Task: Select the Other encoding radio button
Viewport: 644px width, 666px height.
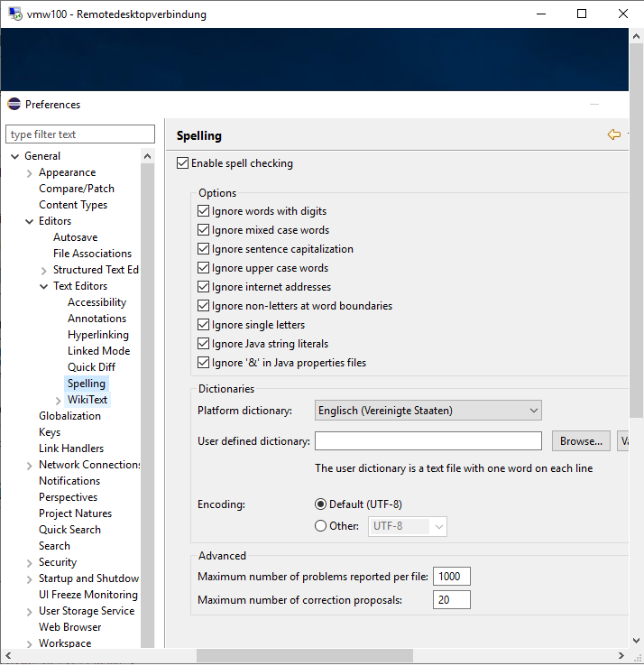Action: point(321,526)
